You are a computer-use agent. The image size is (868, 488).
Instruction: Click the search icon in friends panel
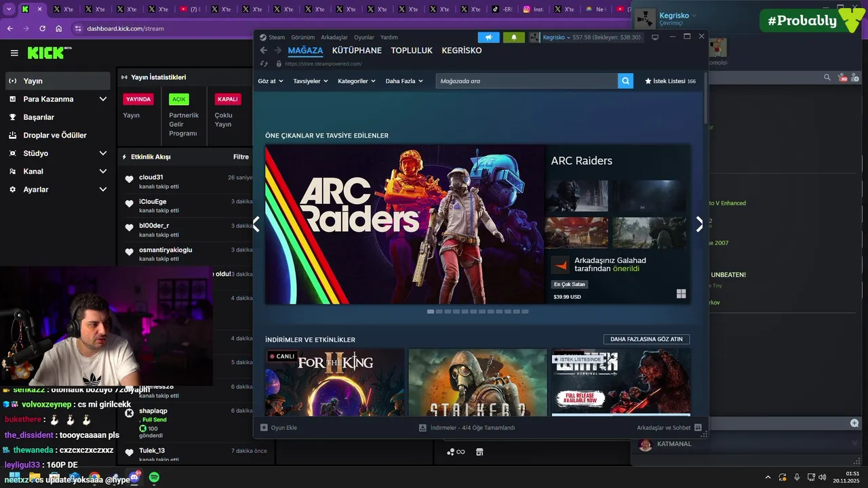point(827,77)
